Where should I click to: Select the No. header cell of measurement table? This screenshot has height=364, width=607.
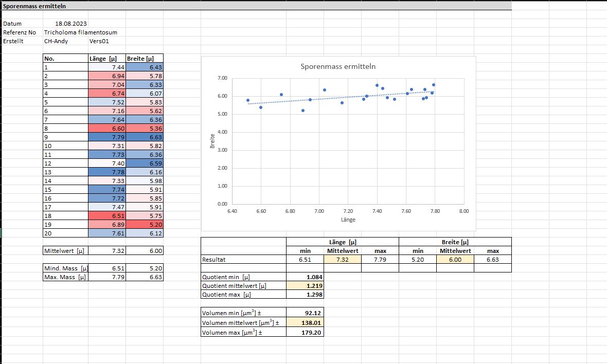[66, 59]
